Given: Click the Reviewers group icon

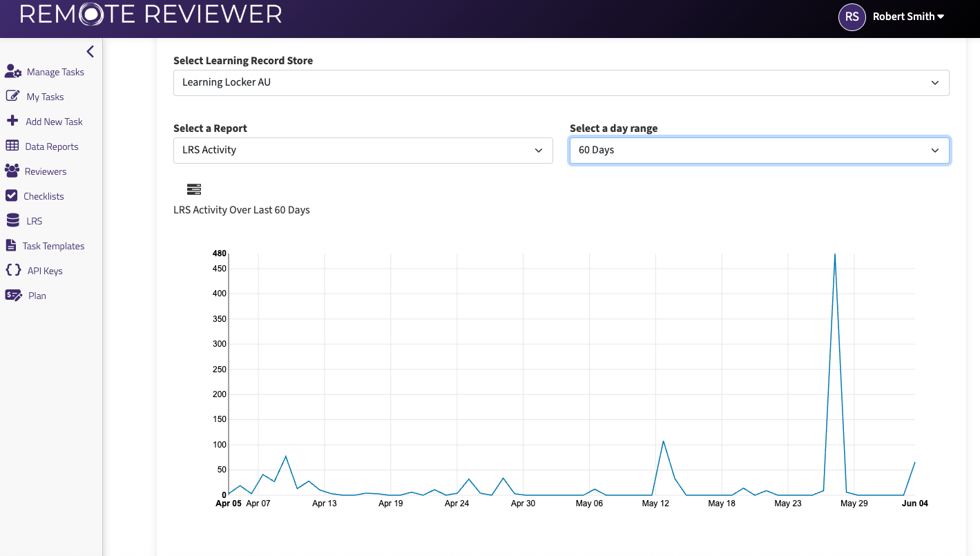Looking at the screenshot, I should 13,171.
